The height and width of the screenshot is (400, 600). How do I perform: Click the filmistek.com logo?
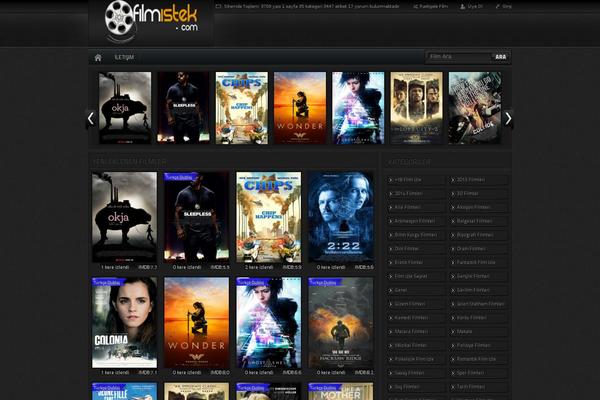pos(151,21)
